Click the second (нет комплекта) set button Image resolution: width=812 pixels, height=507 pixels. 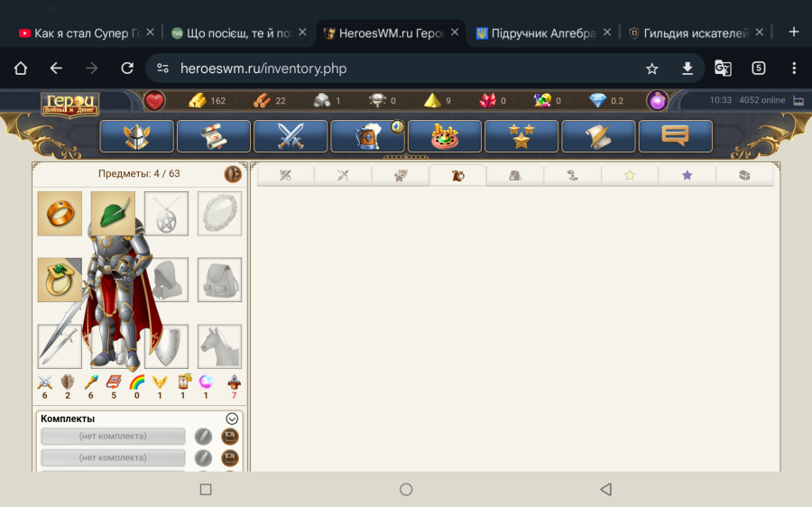(x=113, y=457)
